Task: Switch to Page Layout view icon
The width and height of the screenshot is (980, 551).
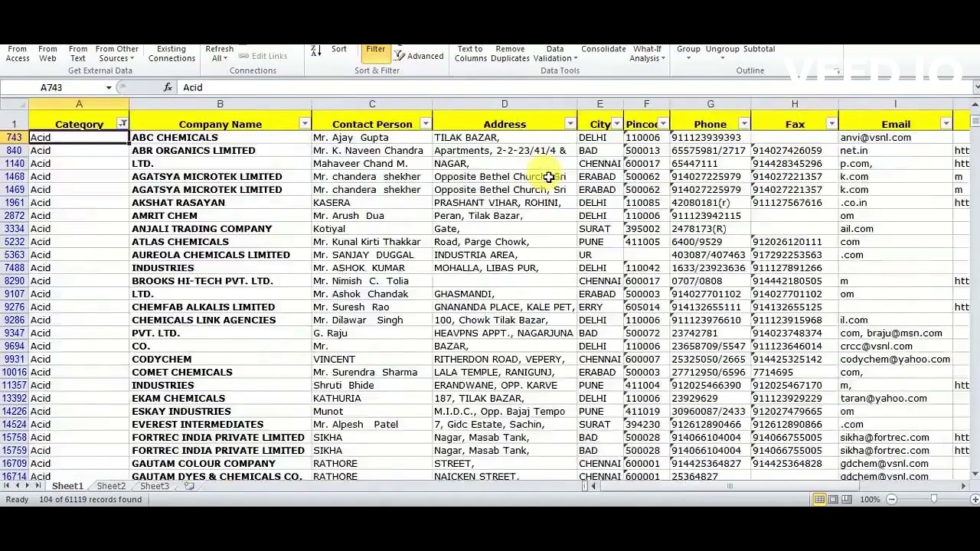Action: (833, 500)
